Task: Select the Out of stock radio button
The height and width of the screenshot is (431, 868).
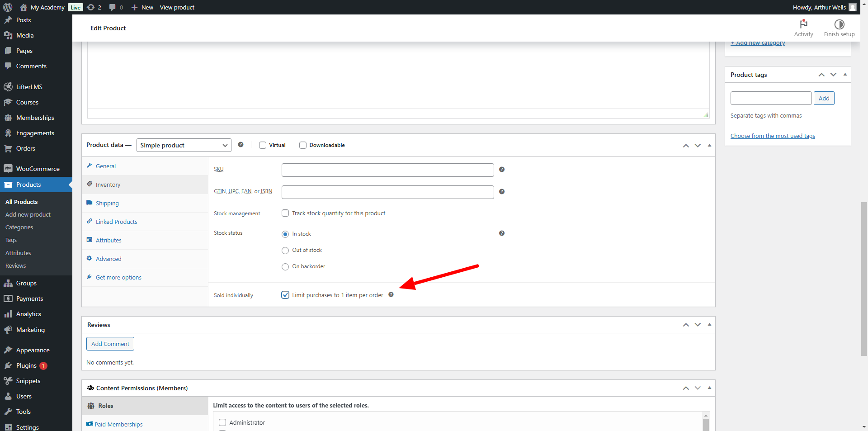Action: (x=285, y=251)
